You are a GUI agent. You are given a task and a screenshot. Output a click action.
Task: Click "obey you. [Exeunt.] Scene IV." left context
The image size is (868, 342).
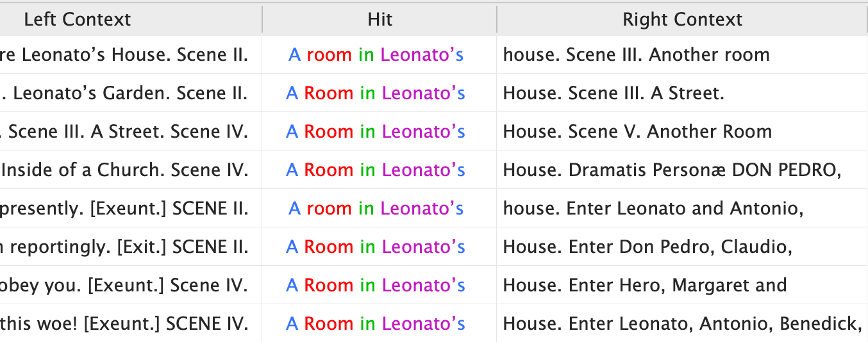(x=124, y=286)
